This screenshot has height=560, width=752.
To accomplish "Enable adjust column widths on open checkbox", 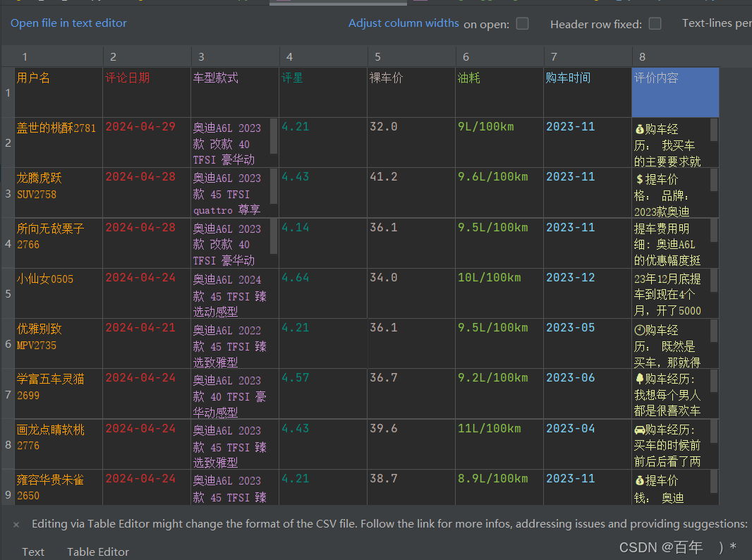I will 522,23.
